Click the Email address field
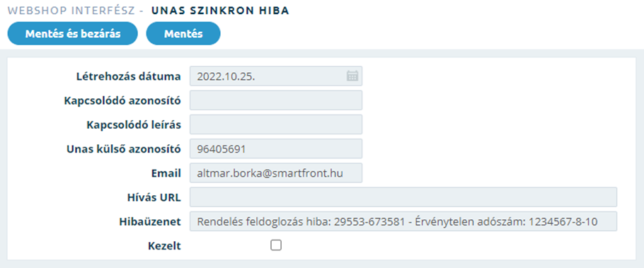Viewport: 644px width, 268px height. (x=276, y=173)
